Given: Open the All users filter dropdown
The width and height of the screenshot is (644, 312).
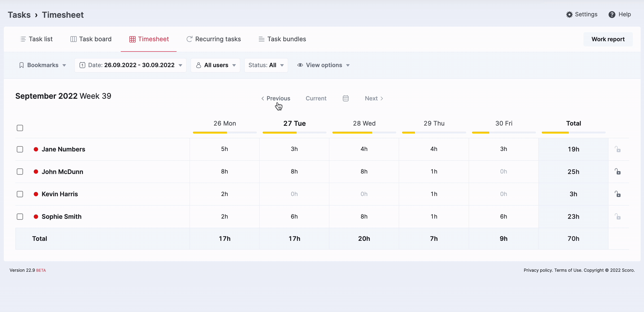Looking at the screenshot, I should click(215, 65).
